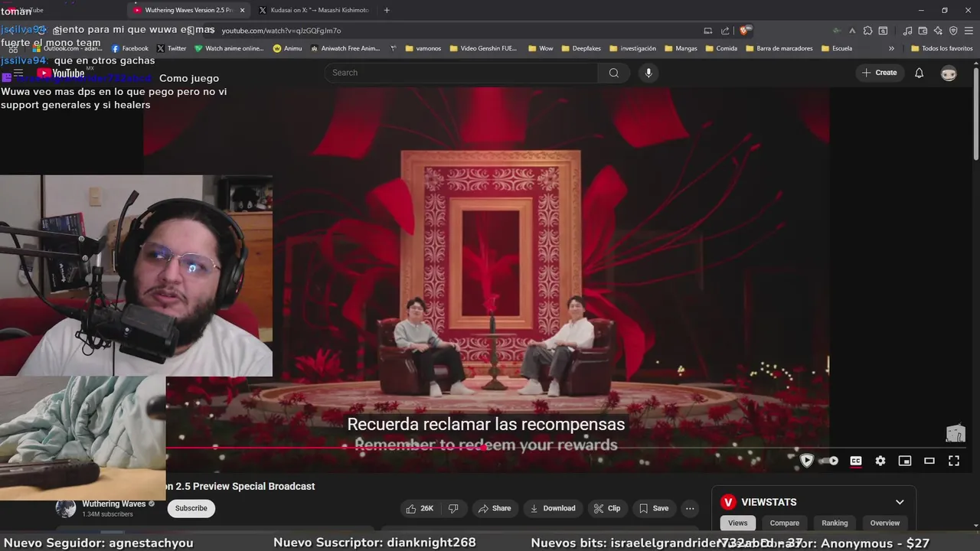Viewport: 980px width, 551px height.
Task: Open the sidebar search panel icon
Action: pos(883,31)
